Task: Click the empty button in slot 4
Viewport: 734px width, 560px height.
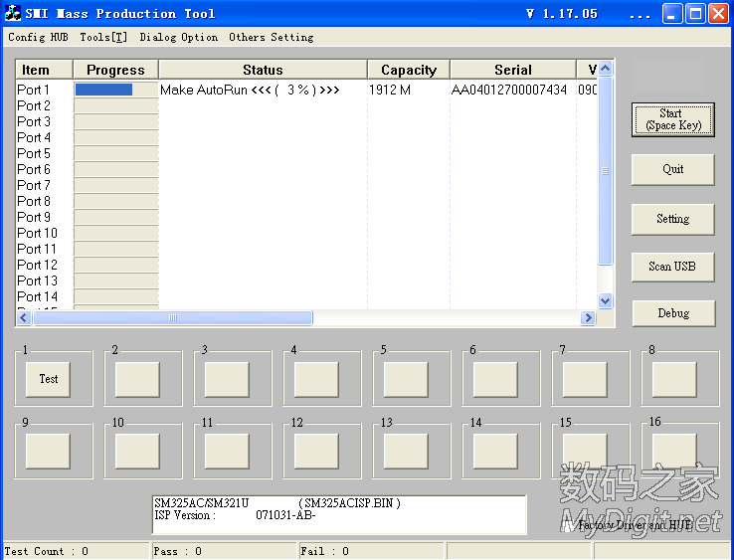Action: (316, 379)
